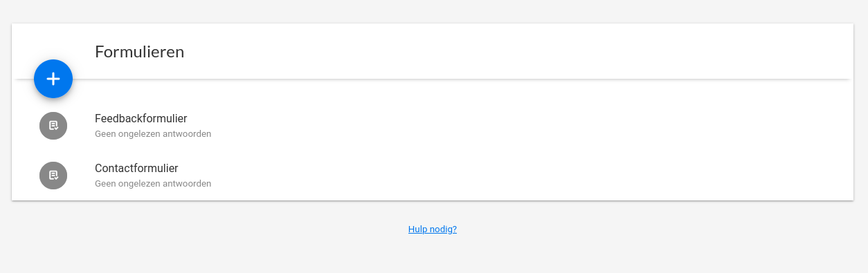Select the Feedbackformulier title text
Image resolution: width=868 pixels, height=273 pixels.
(141, 118)
